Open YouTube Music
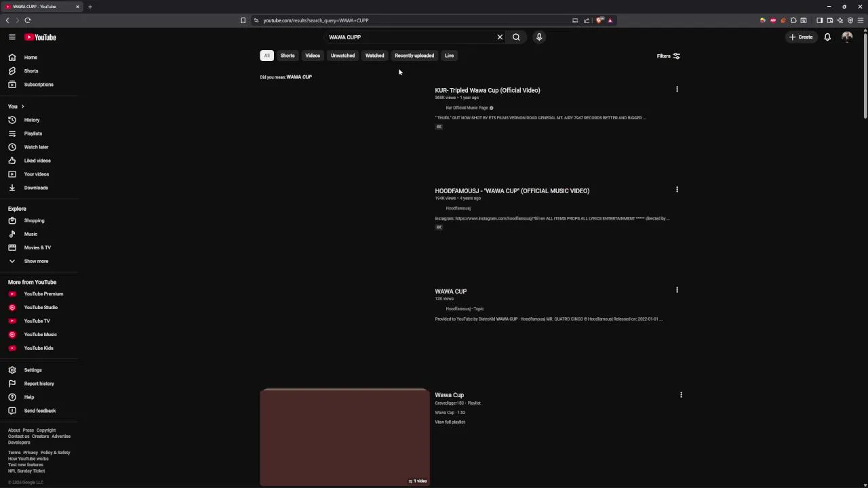 [39, 335]
